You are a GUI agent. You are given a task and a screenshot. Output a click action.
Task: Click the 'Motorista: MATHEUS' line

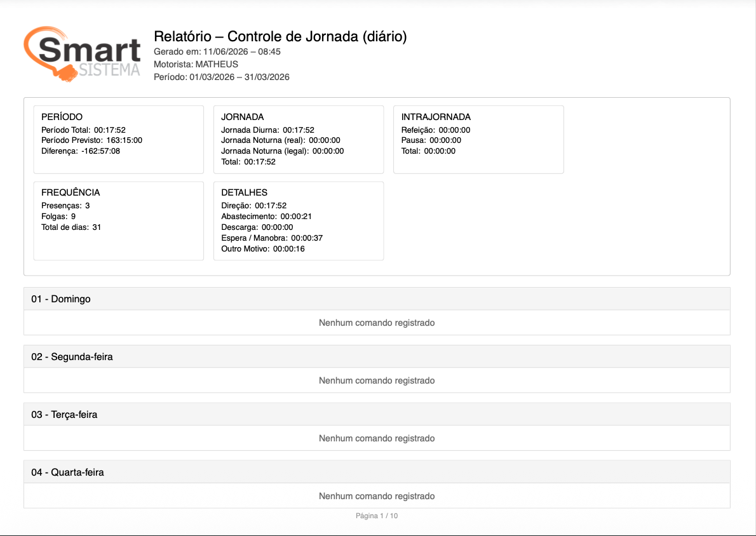pos(196,64)
